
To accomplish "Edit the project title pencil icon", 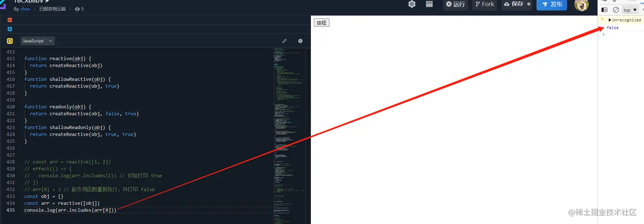I will pos(47,1).
